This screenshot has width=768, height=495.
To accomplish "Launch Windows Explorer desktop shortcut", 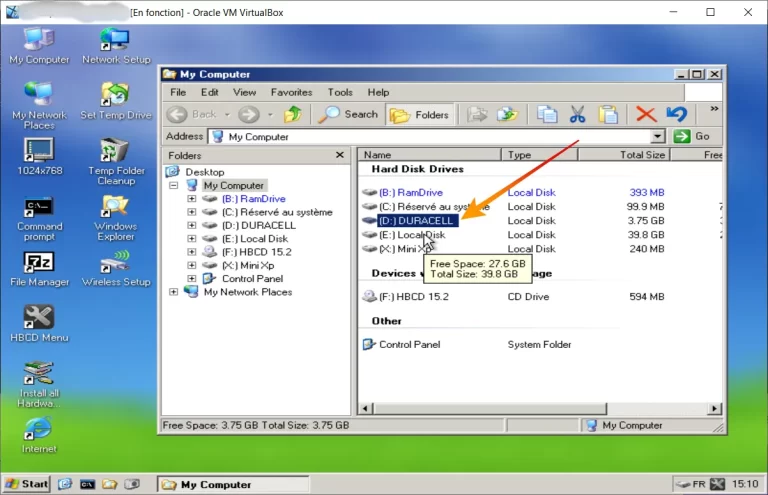I will (x=116, y=218).
